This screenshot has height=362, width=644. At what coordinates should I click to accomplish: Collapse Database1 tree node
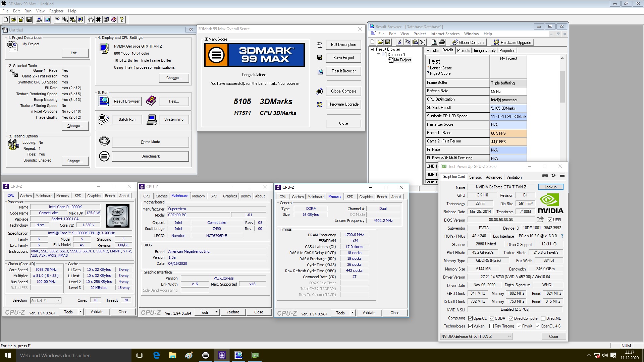click(378, 55)
